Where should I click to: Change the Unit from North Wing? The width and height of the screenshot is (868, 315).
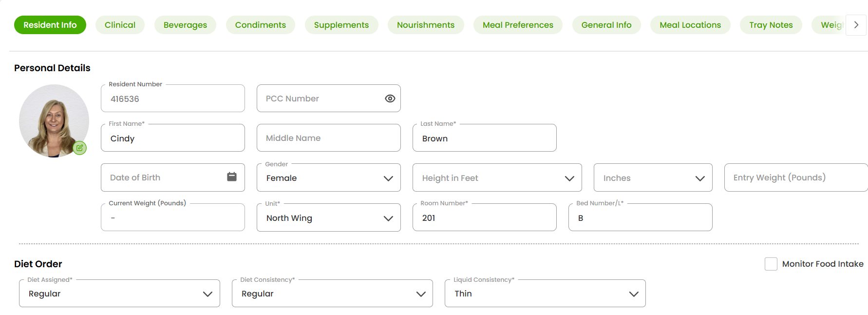[328, 218]
